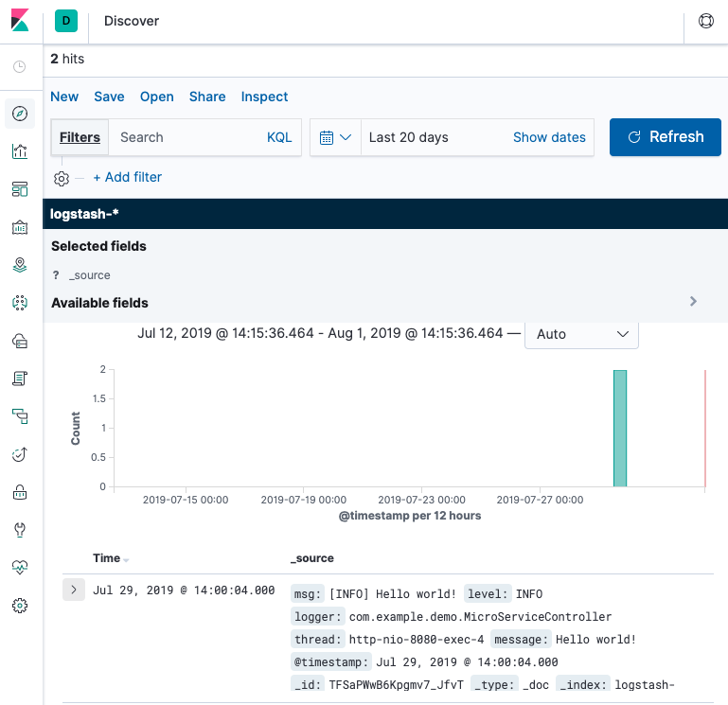Click thread http-nio-8080-exec-4 value
This screenshot has height=705, width=728.
(x=416, y=640)
